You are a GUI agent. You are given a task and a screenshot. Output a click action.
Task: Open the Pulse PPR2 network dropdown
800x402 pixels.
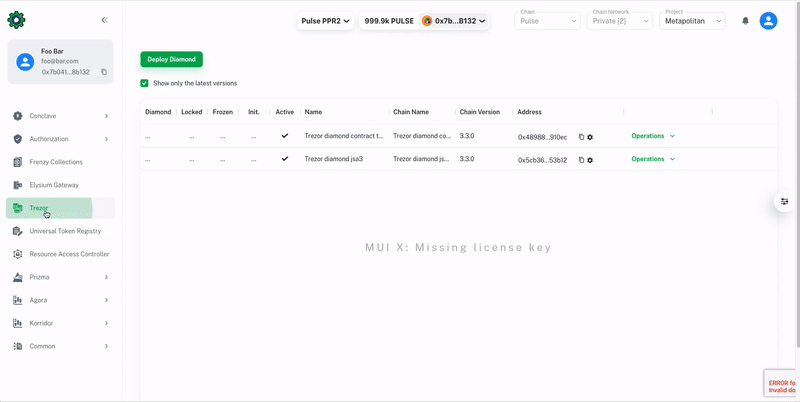pos(326,21)
